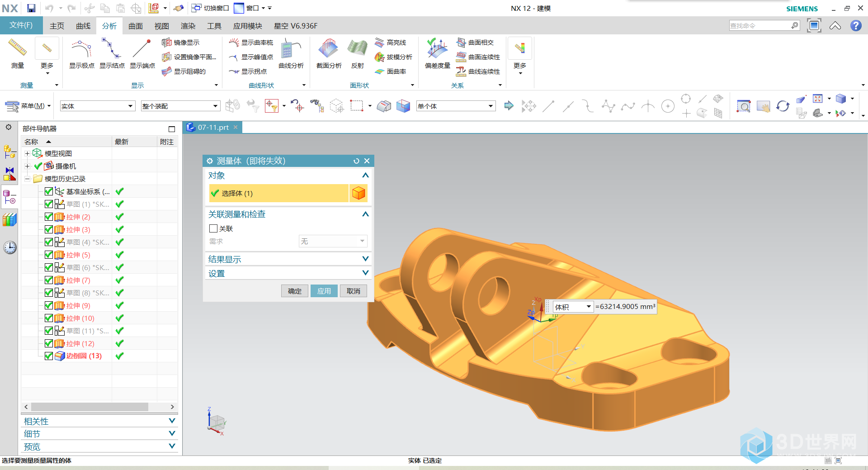Open the 整个装配 scope dropdown
Screen dimensions: 868x470
[x=180, y=106]
